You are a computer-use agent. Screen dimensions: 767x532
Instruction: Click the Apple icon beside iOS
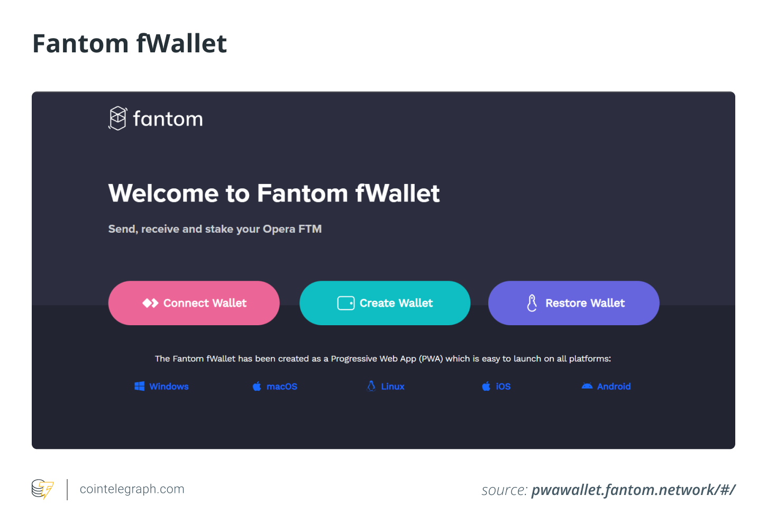click(x=486, y=387)
